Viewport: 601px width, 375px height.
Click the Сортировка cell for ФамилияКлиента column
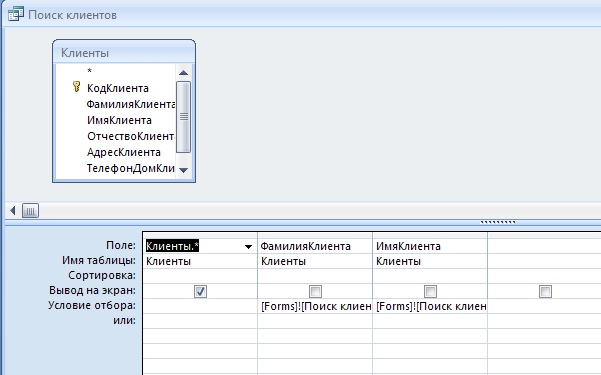click(315, 276)
